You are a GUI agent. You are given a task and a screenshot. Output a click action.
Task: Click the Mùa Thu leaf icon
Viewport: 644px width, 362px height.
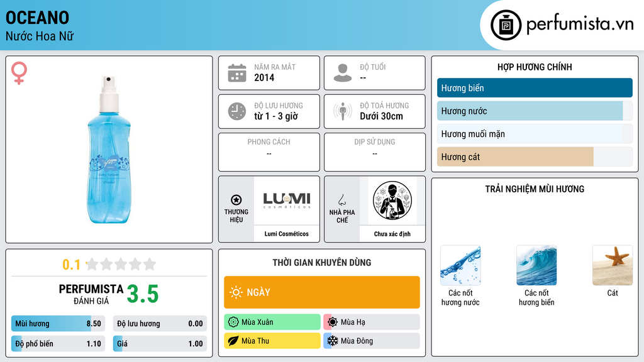233,341
